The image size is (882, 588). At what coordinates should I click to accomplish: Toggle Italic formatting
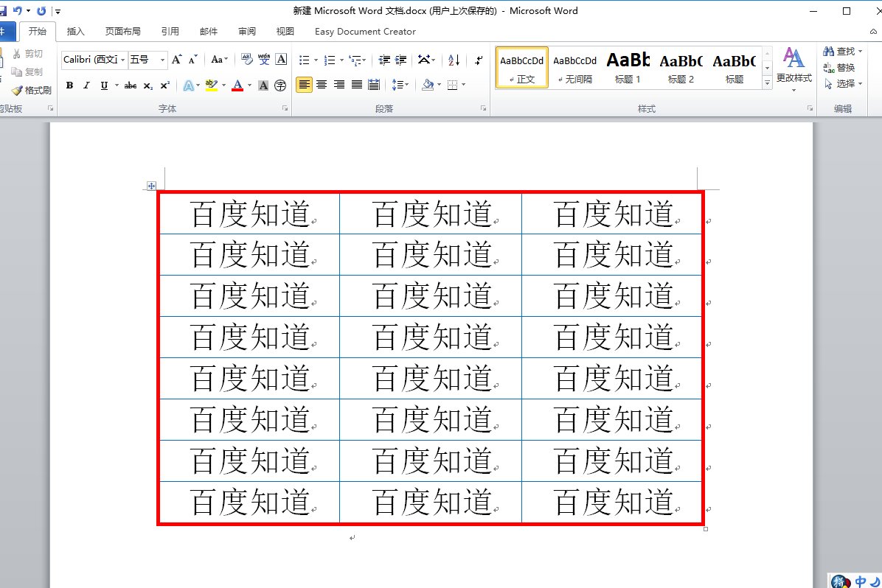86,85
